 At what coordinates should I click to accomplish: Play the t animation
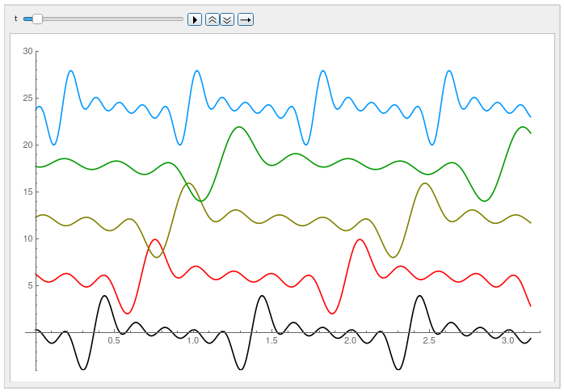point(194,19)
